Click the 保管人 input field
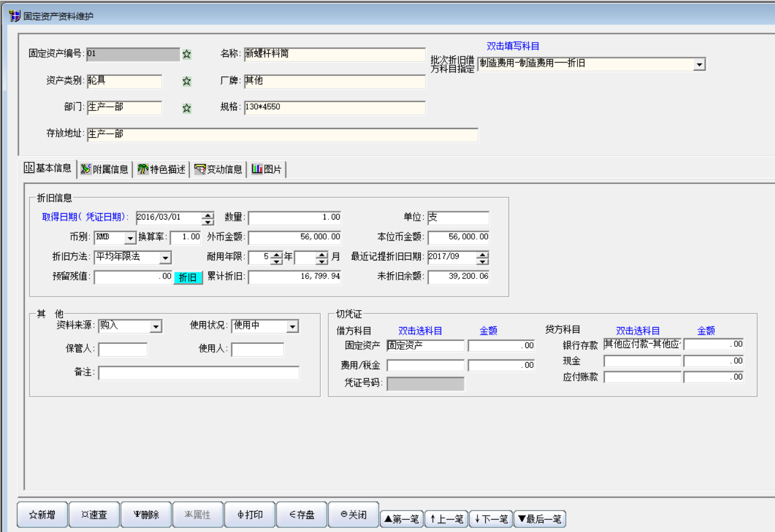 (x=123, y=350)
